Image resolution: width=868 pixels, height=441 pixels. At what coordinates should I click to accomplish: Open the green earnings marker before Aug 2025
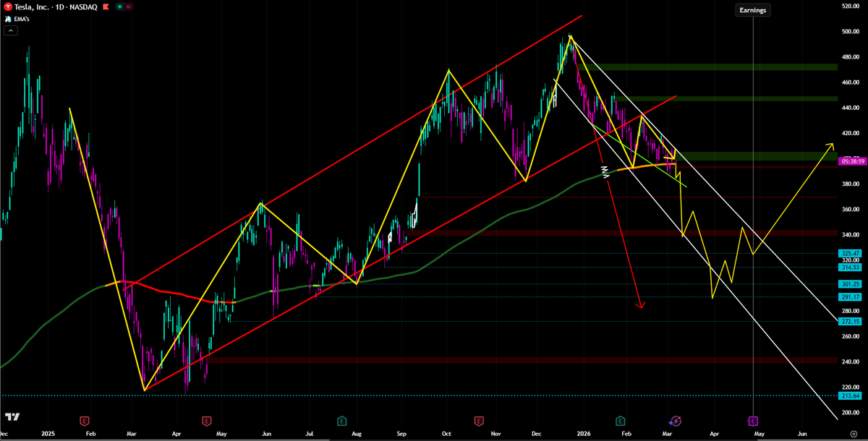tap(341, 420)
